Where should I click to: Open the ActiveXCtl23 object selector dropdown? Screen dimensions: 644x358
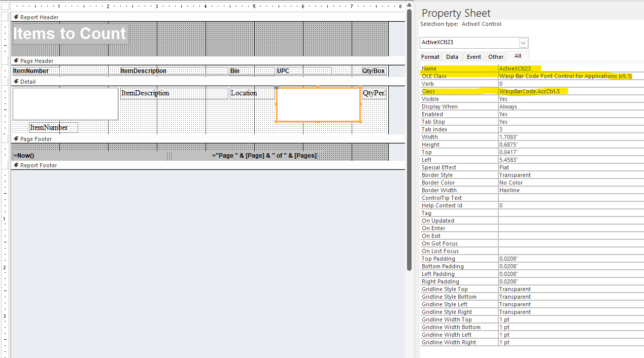point(524,43)
